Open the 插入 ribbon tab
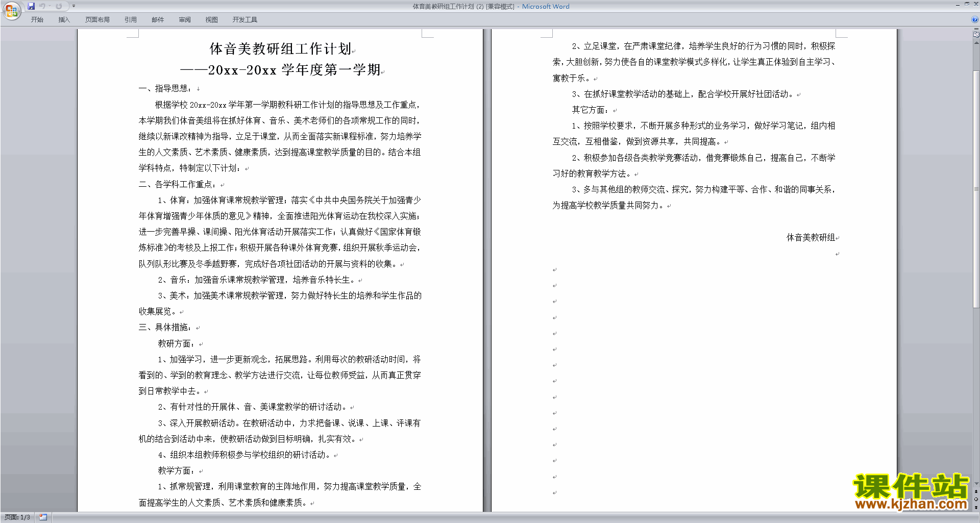The height and width of the screenshot is (523, 980). click(64, 20)
